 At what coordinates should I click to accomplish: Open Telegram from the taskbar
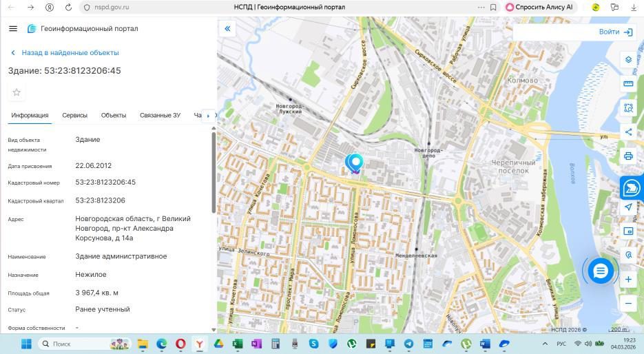pos(408,344)
